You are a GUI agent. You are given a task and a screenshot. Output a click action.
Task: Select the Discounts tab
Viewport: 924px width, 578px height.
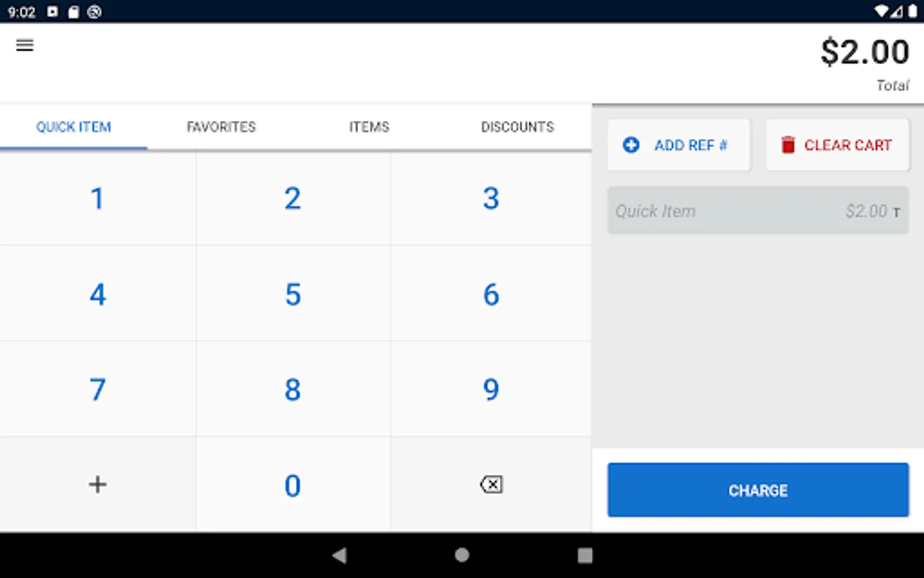tap(517, 127)
